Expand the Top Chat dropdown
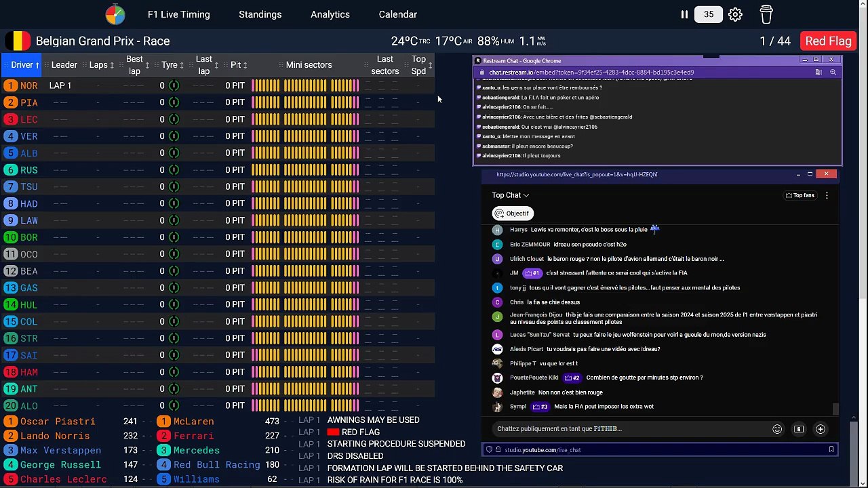The width and height of the screenshot is (868, 488). [511, 195]
